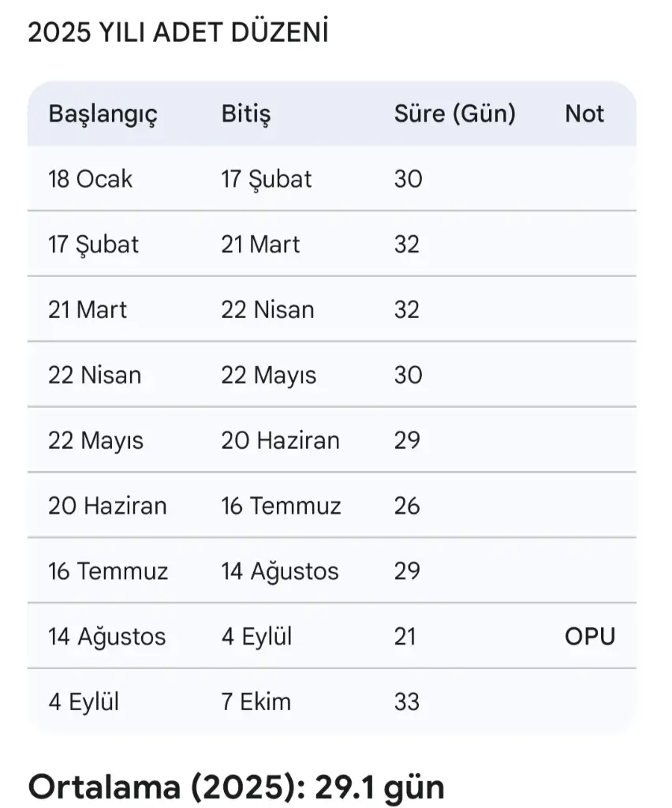Click the duration value 33
The height and width of the screenshot is (808, 672).
tap(407, 702)
